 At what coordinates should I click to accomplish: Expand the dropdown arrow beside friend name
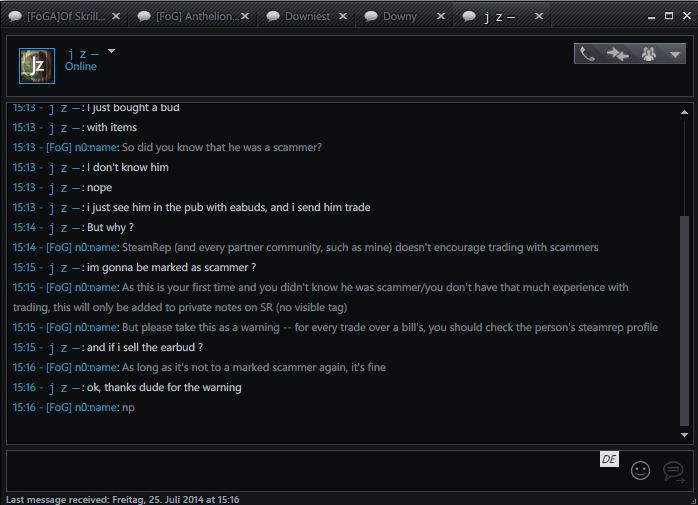(111, 51)
